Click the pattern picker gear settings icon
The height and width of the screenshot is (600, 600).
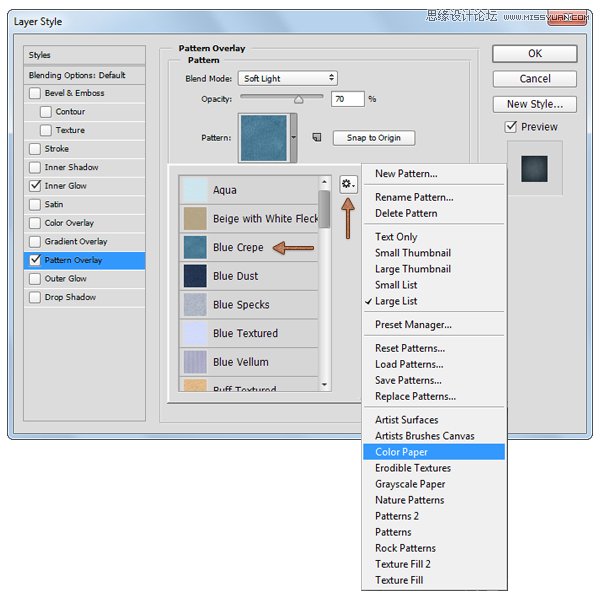348,184
